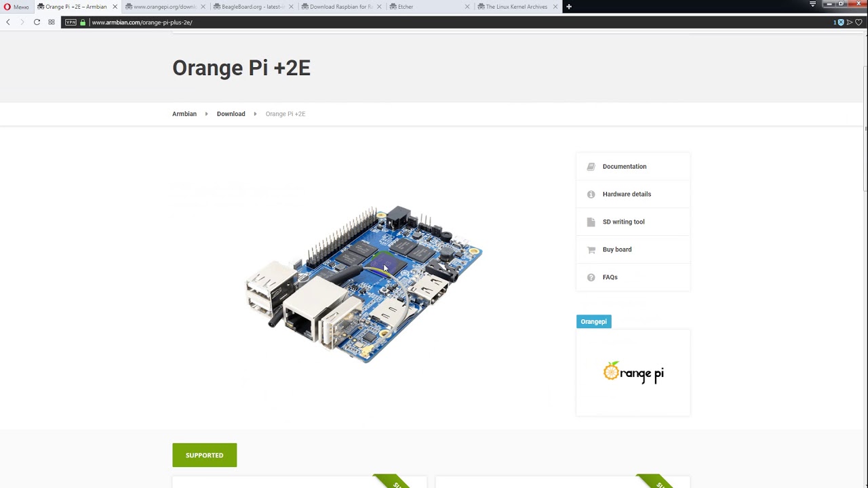Open the Buy board link
Screen dimensions: 868x488
[x=617, y=249]
